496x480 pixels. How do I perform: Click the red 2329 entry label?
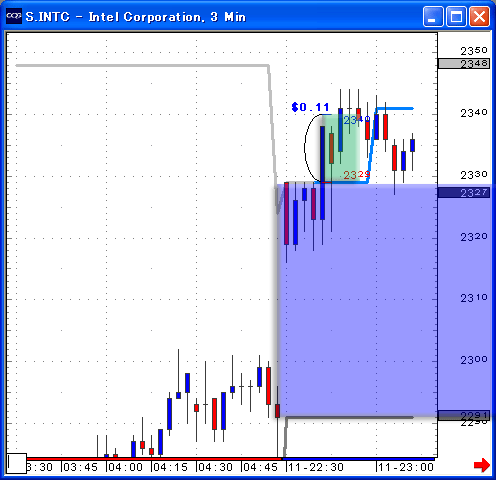357,175
